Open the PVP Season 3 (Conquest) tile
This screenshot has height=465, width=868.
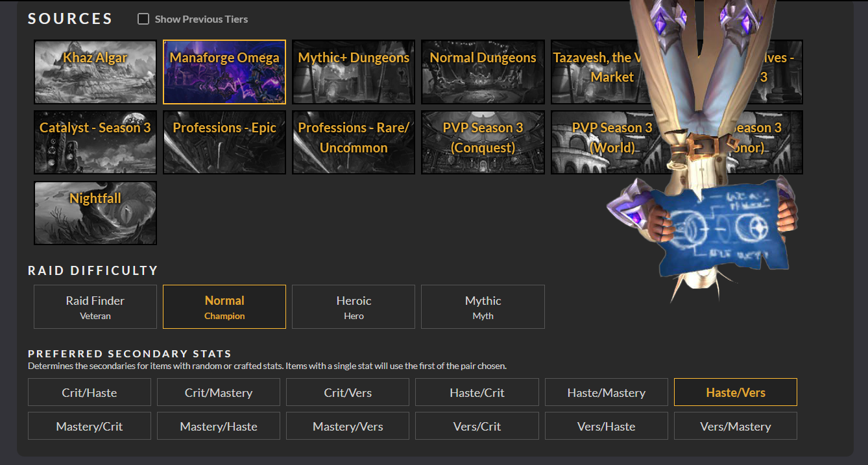tap(483, 142)
